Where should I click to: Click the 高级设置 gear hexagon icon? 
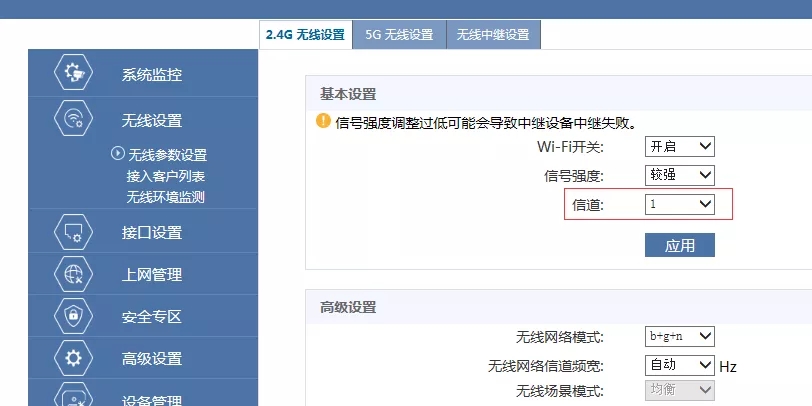74,358
